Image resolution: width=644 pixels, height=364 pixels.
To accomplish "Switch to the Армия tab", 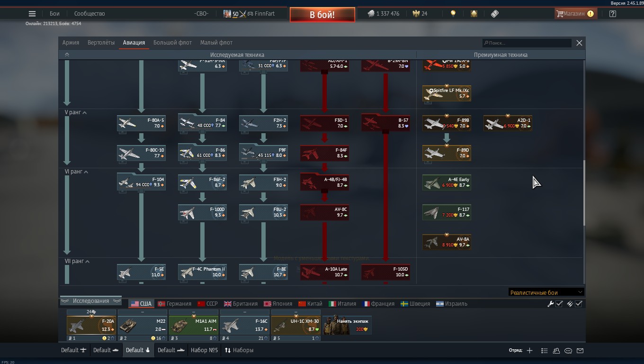I will tap(71, 43).
